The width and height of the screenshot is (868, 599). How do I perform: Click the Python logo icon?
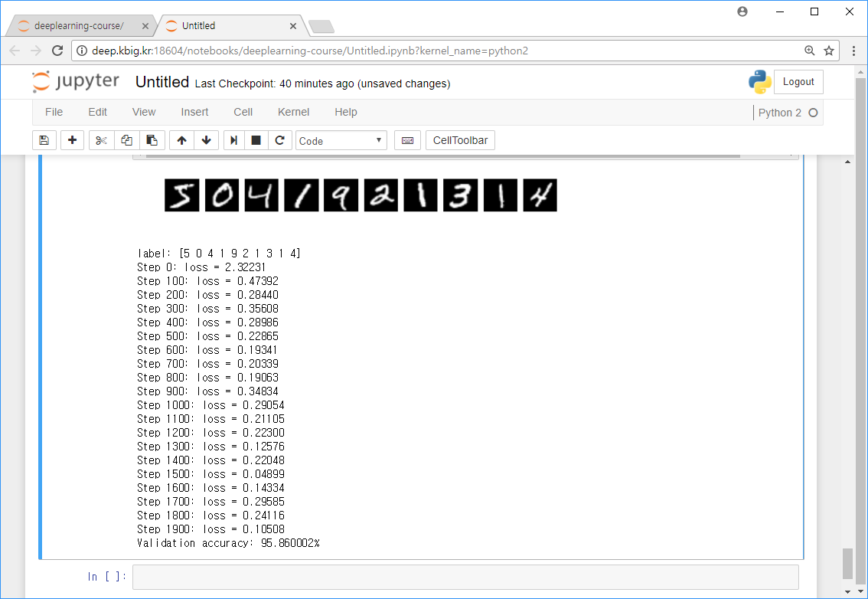coord(759,82)
